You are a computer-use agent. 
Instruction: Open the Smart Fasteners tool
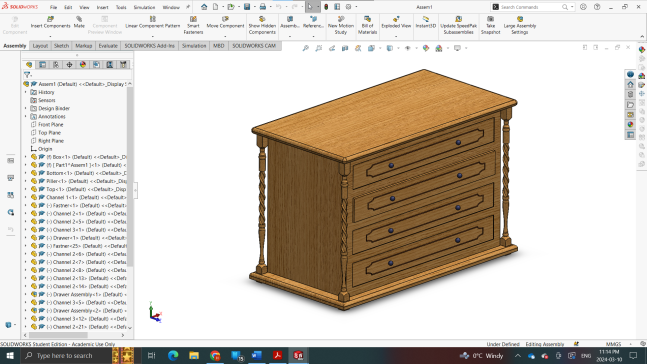(193, 26)
